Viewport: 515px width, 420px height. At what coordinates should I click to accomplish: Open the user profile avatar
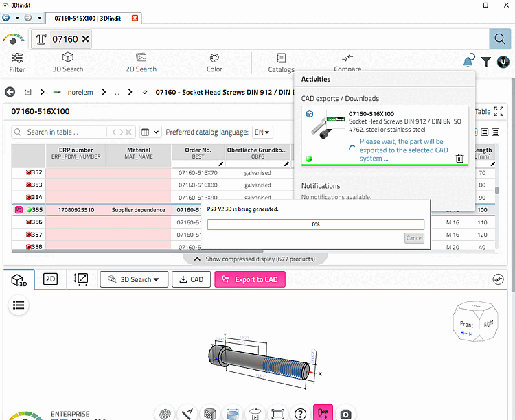pyautogui.click(x=503, y=61)
